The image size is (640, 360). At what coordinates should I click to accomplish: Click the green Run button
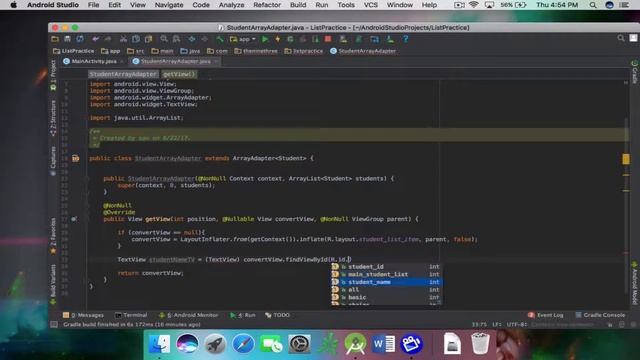tap(265, 39)
